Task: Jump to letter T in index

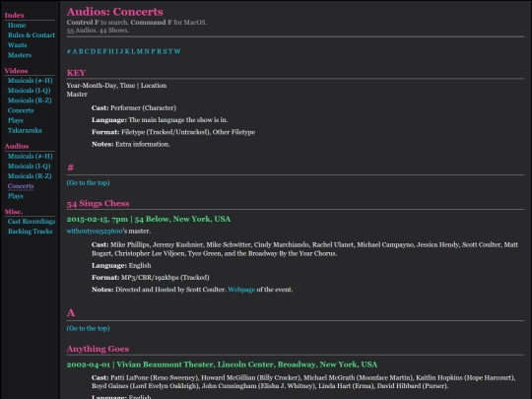Action: 170,51
